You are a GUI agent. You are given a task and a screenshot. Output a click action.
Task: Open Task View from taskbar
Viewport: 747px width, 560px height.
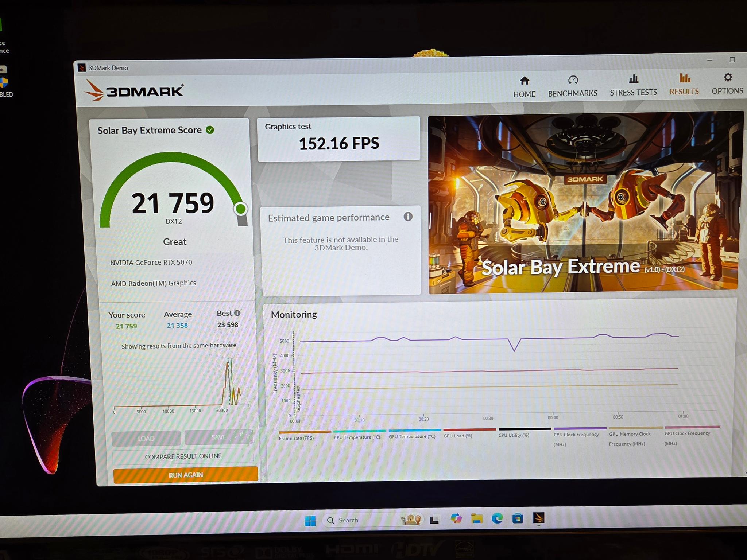point(434,520)
